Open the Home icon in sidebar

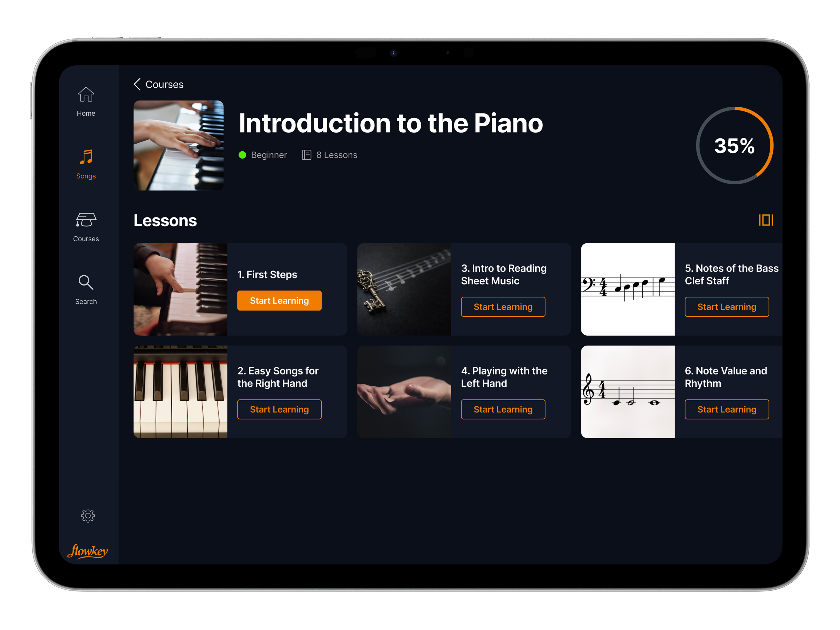[x=86, y=94]
